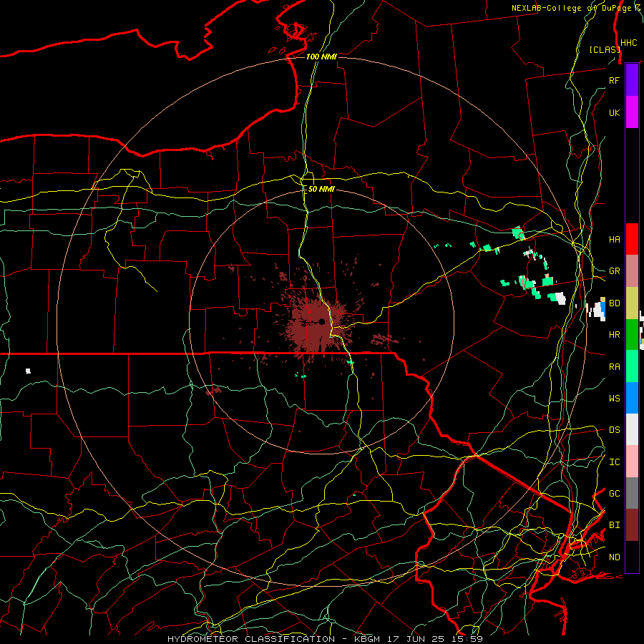Click the 'KBGM' radar site identifier
Viewport: 644px width, 644px height.
(366, 639)
